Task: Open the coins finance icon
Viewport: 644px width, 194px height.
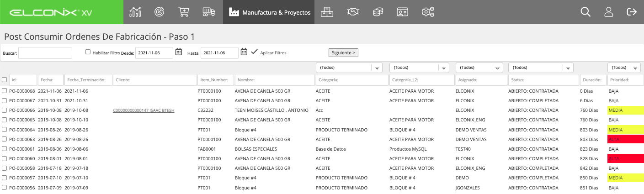Action: pyautogui.click(x=378, y=12)
